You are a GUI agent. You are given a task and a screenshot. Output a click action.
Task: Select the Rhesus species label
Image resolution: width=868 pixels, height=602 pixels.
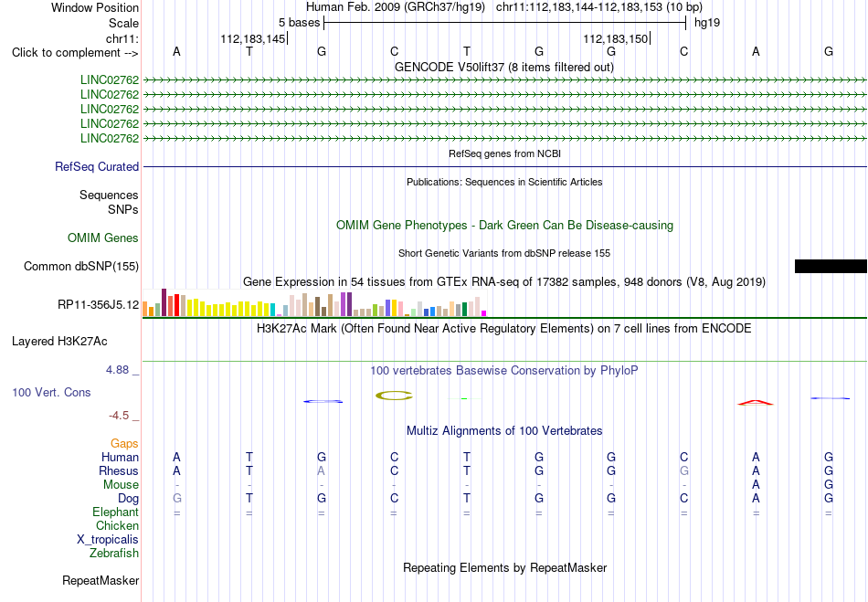click(x=119, y=470)
